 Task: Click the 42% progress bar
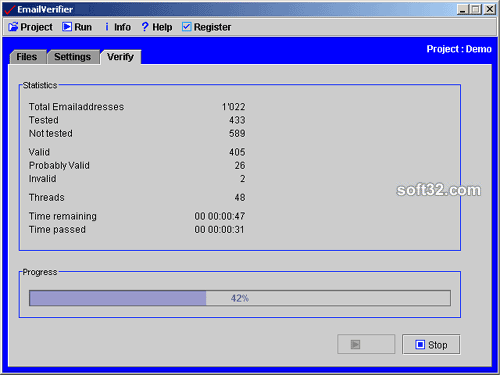(x=240, y=298)
